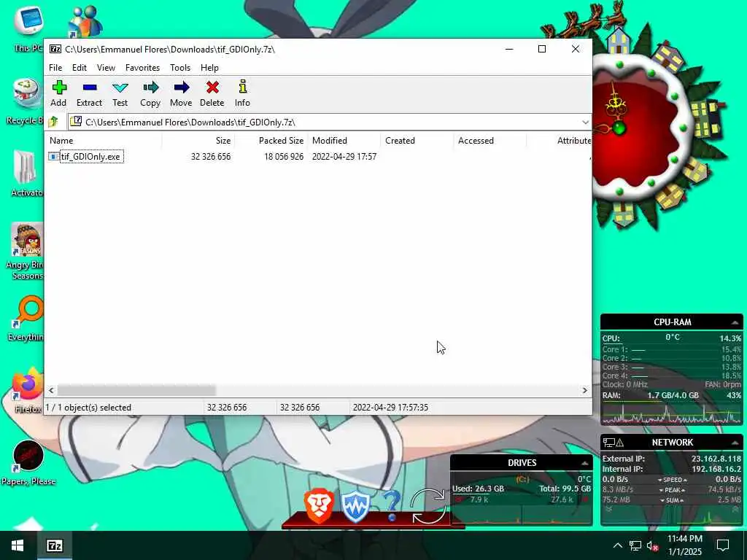Sort by the Size column header

click(x=198, y=141)
